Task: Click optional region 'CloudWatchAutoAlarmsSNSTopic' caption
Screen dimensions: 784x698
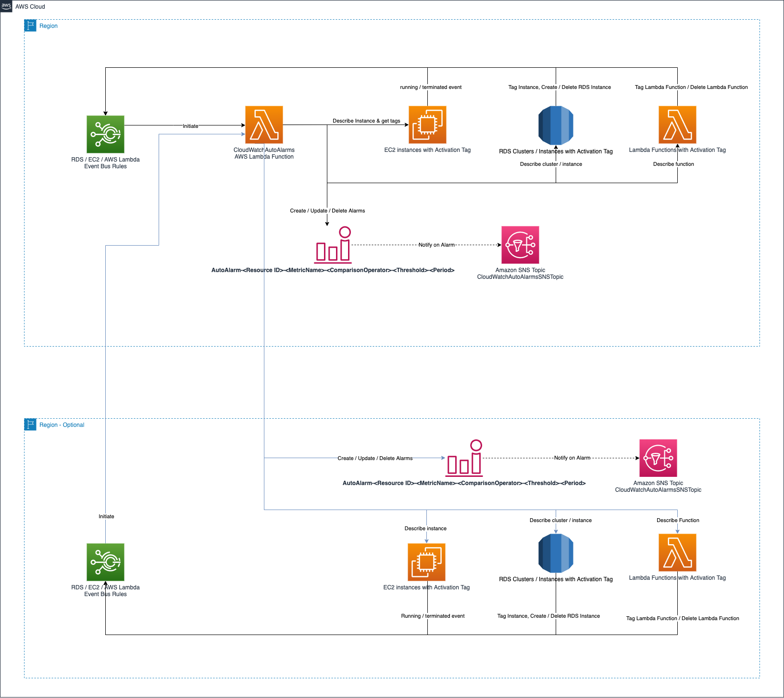Action: (x=658, y=490)
